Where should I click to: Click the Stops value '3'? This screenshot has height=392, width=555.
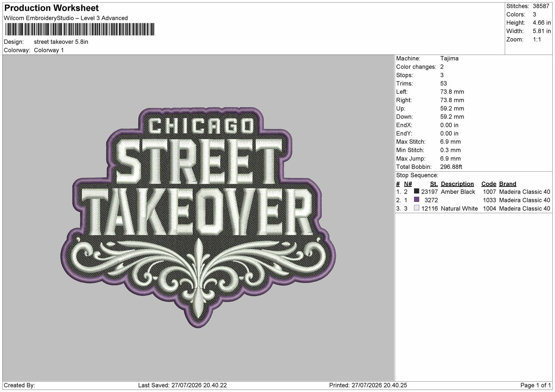coord(442,75)
